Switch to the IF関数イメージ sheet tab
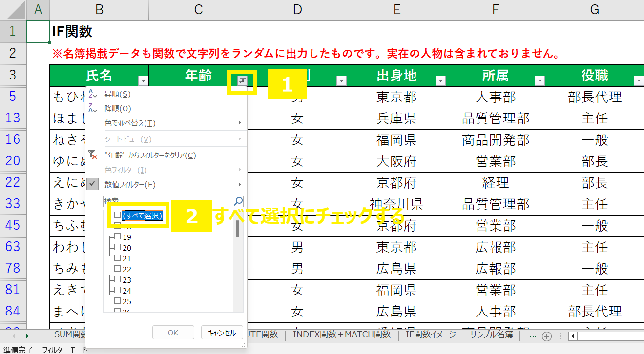 pyautogui.click(x=431, y=334)
